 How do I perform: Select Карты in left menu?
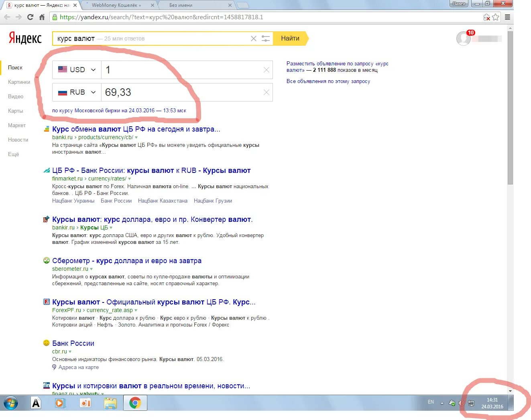(x=15, y=111)
